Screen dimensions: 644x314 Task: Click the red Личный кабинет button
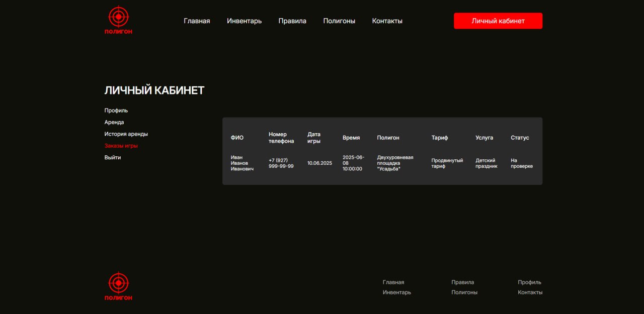point(498,21)
